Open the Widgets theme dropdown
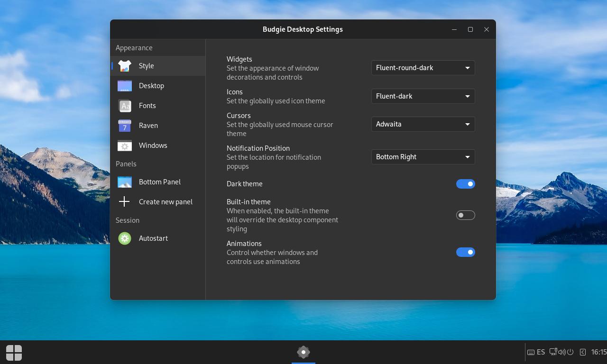Viewport: 607px width, 364px height. click(423, 68)
